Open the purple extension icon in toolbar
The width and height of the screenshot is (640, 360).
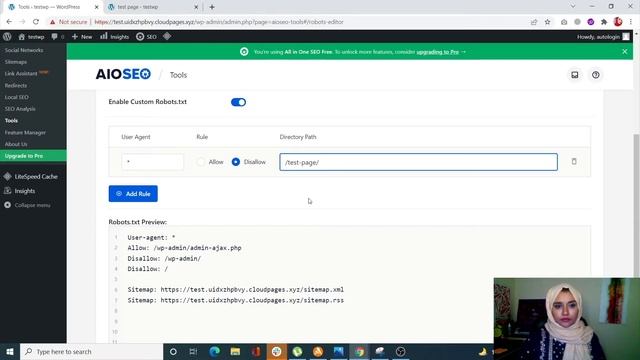591,22
